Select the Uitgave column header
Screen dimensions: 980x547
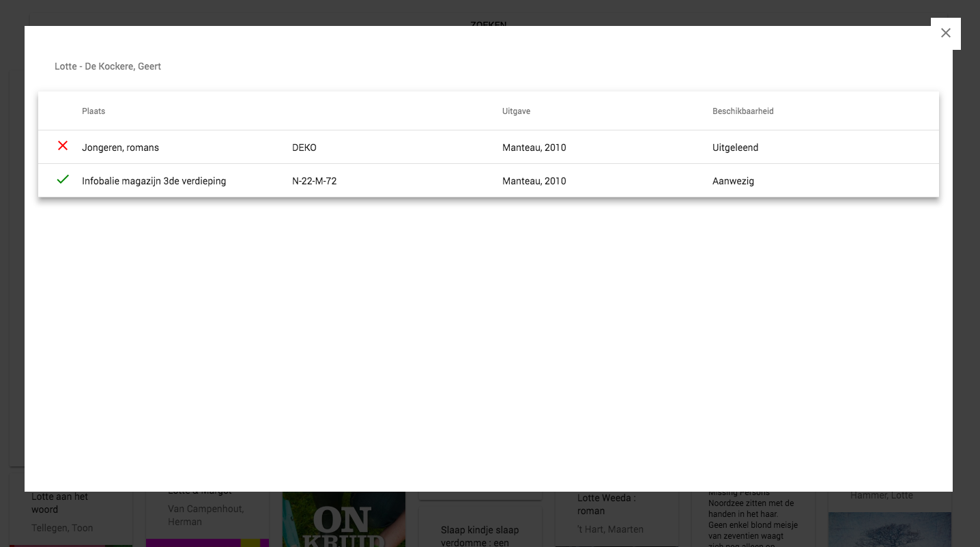516,111
